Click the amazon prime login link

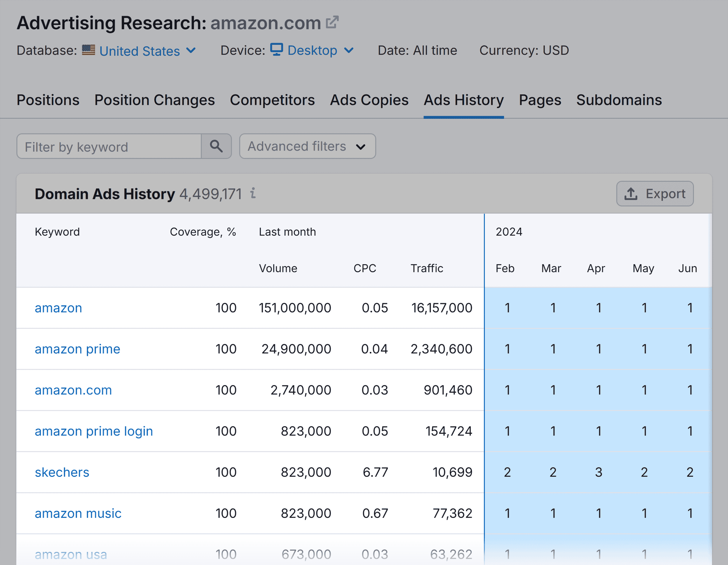click(x=94, y=431)
